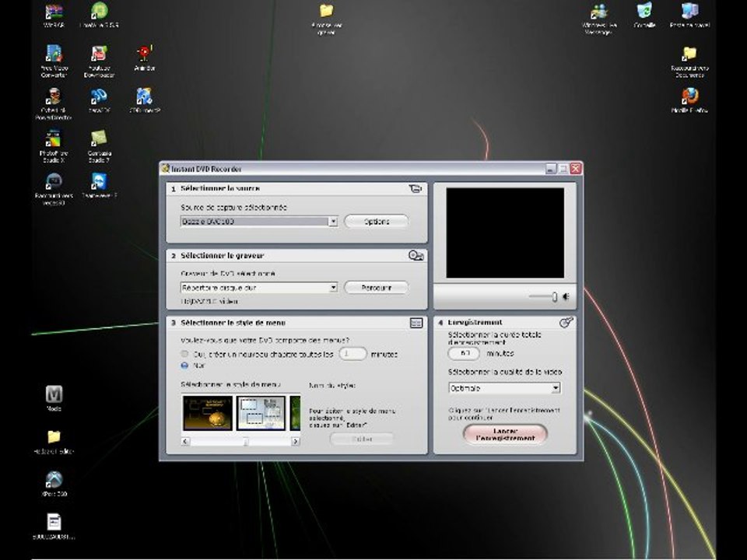This screenshot has height=560, width=747.
Task: Click the camcorder icon in the source section
Action: pos(416,188)
